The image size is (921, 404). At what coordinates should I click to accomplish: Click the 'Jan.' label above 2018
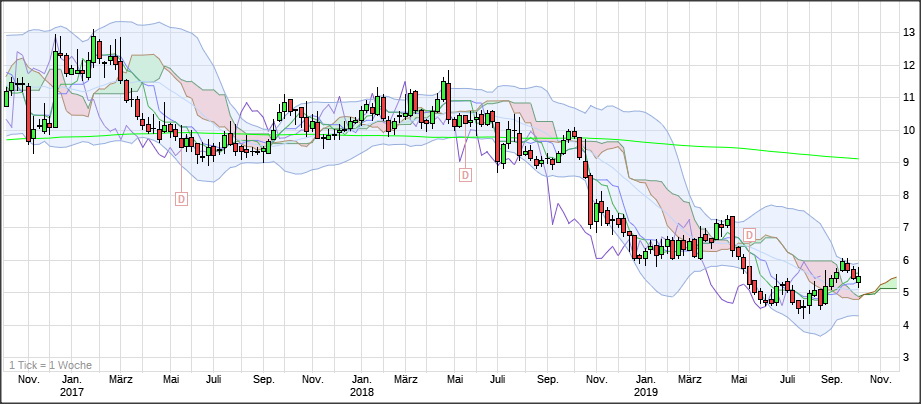[x=361, y=379]
